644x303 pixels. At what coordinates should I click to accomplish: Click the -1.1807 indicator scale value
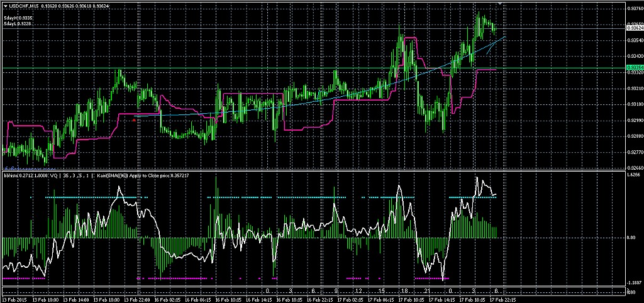coord(634,284)
